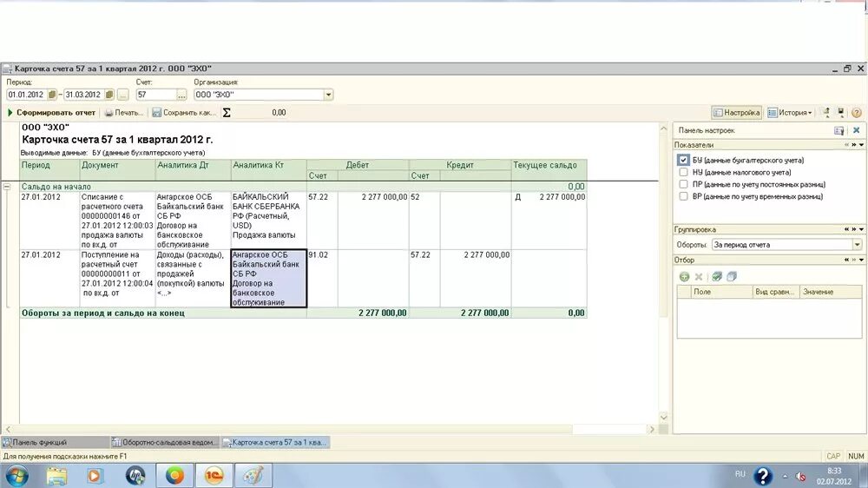Viewport: 868px width, 488px height.
Task: Open the Организация dropdown arrow
Action: coord(328,95)
